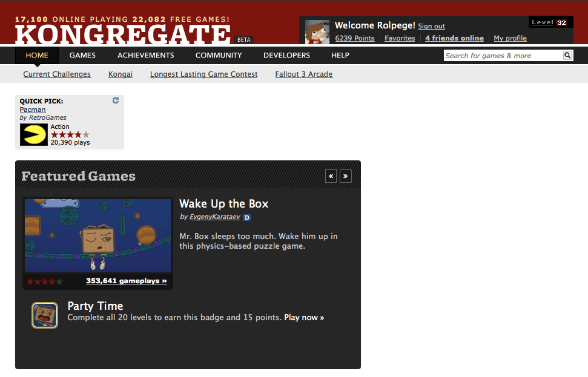
Task: View 6239 Points link
Action: 355,38
